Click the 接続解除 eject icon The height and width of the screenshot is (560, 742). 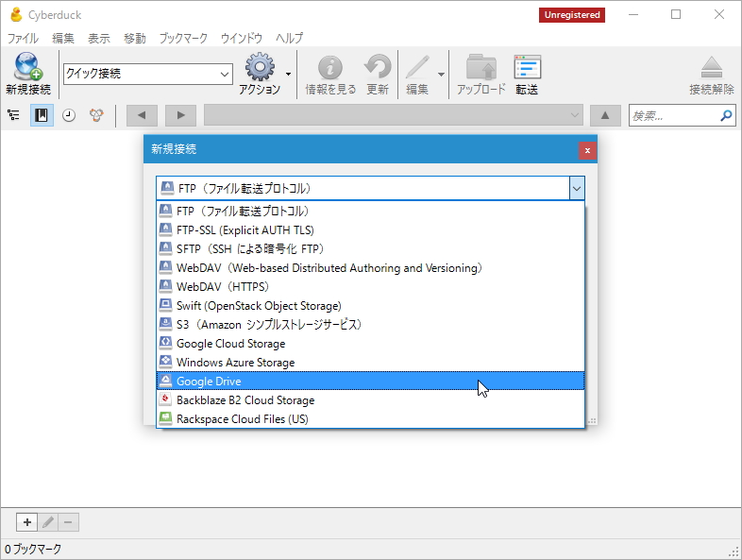point(711,67)
